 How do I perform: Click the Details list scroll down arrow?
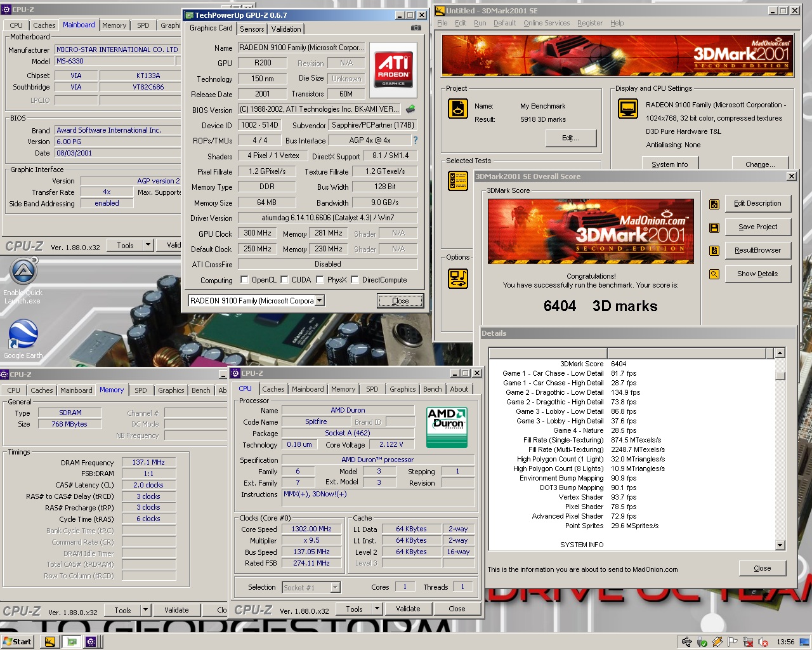pos(780,545)
